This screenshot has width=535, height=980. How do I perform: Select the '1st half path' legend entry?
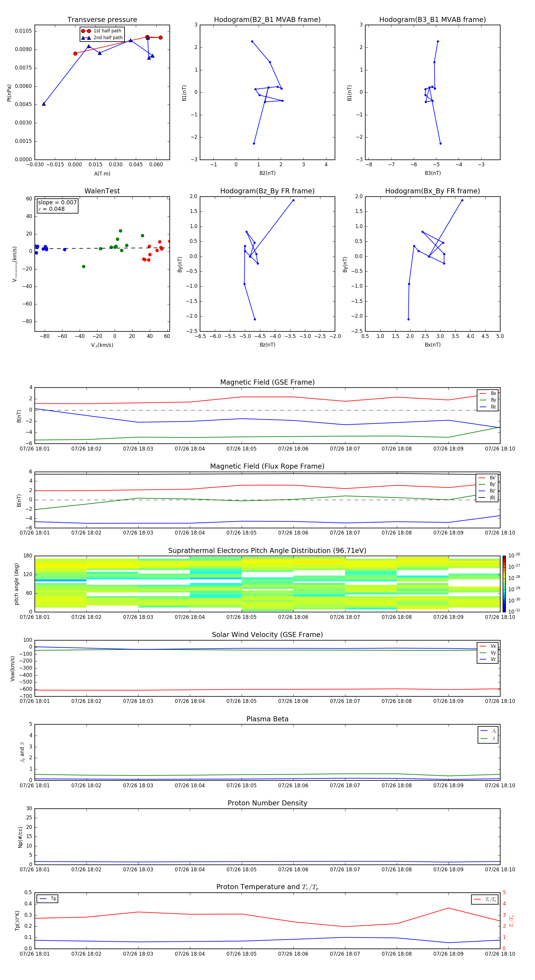click(x=101, y=31)
